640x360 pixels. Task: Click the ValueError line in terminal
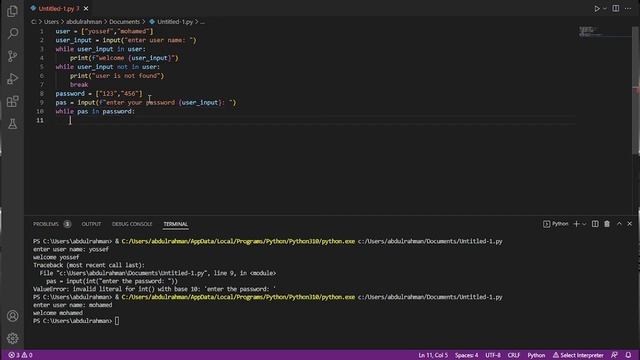pos(154,289)
